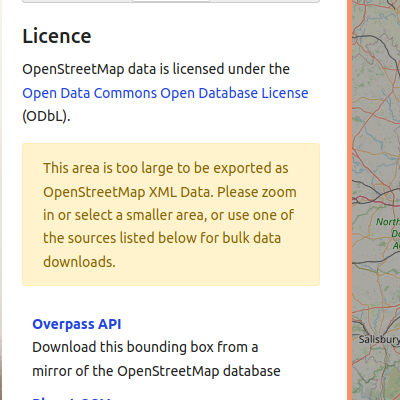Viewport: 400px width, 400px height.
Task: Click the 'This area is too large' warning box
Action: click(x=171, y=214)
